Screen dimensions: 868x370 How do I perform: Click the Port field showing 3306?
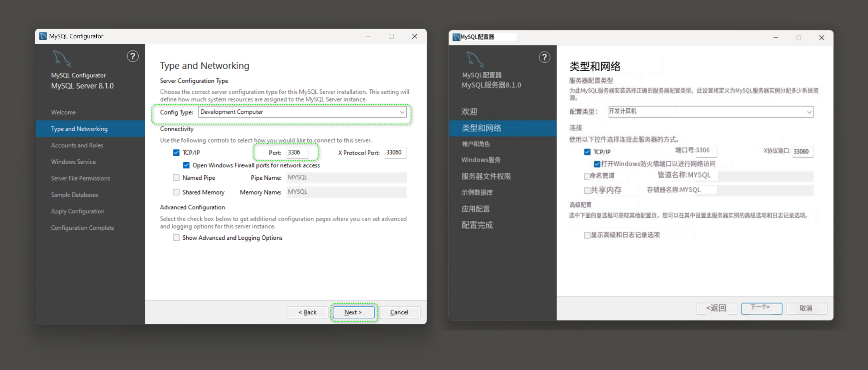pos(297,152)
